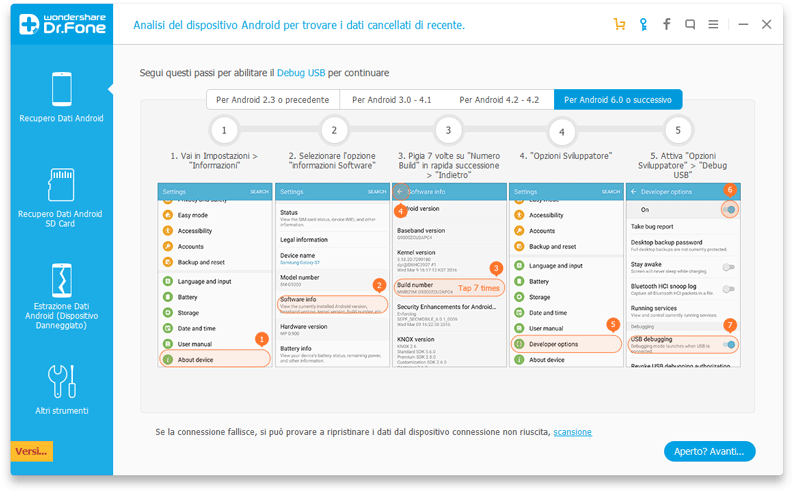Click the About device settings screenshot
Viewport: 793px width, 492px height.
pos(215,275)
